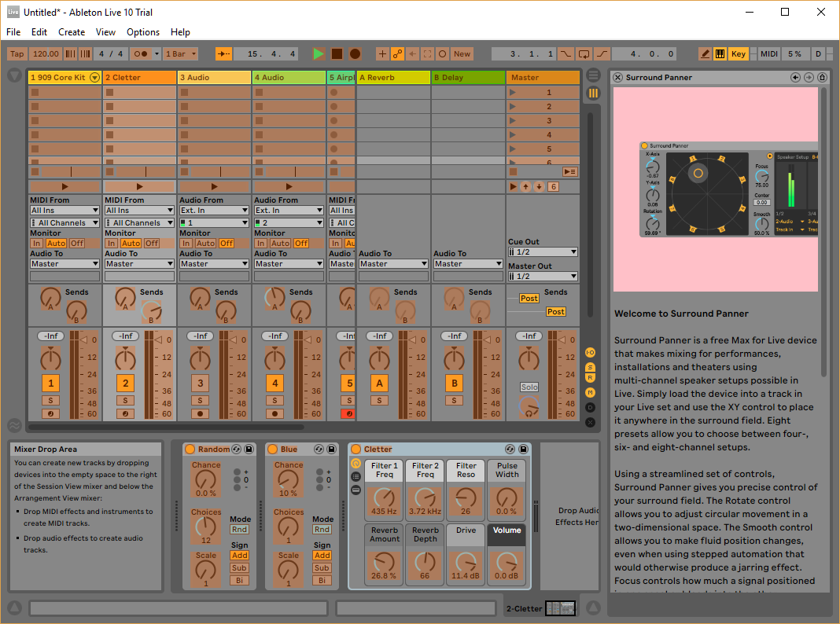Screen dimensions: 840x624
Task: Open Cue Out dropdown
Action: [543, 252]
